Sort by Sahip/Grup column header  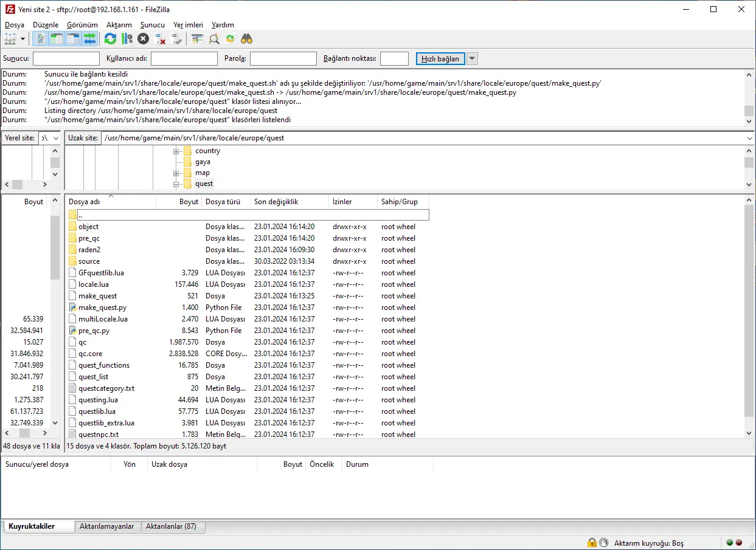(403, 201)
